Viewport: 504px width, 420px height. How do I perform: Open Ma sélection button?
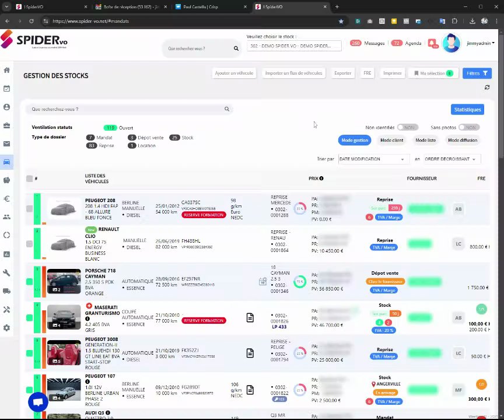[x=433, y=73]
